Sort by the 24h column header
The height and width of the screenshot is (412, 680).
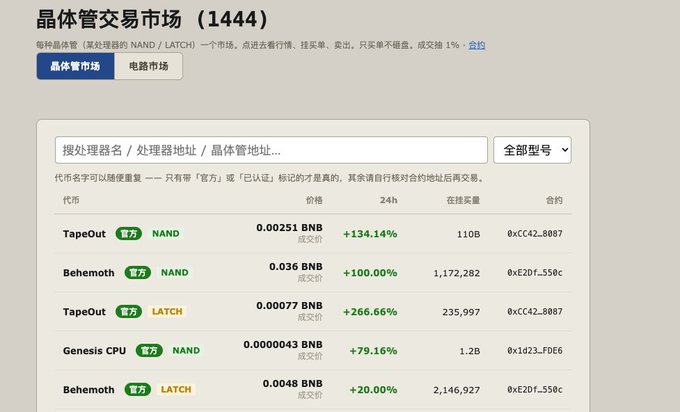[389, 200]
